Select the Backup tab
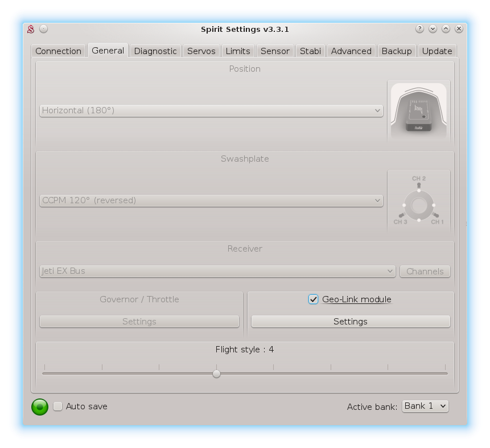 [x=397, y=51]
